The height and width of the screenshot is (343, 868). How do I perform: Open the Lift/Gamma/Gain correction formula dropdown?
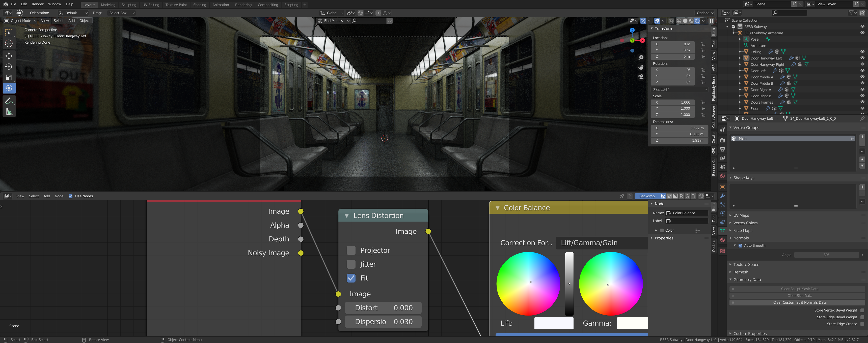[x=602, y=243]
